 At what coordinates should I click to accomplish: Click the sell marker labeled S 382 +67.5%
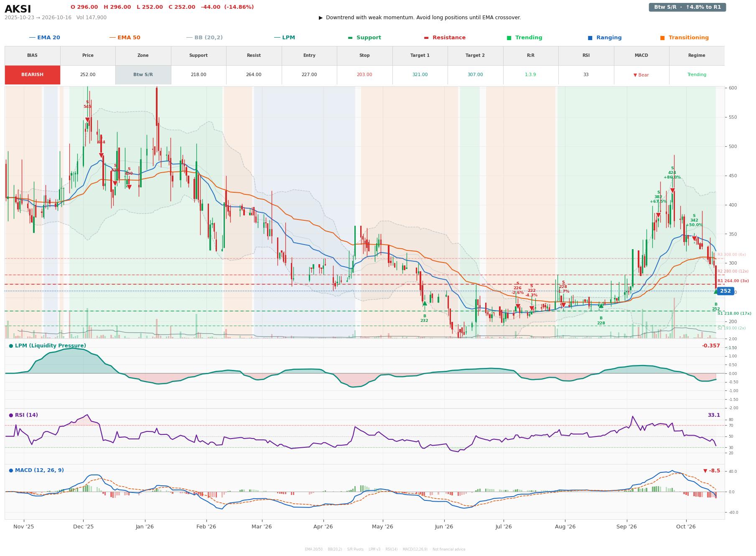tap(658, 215)
